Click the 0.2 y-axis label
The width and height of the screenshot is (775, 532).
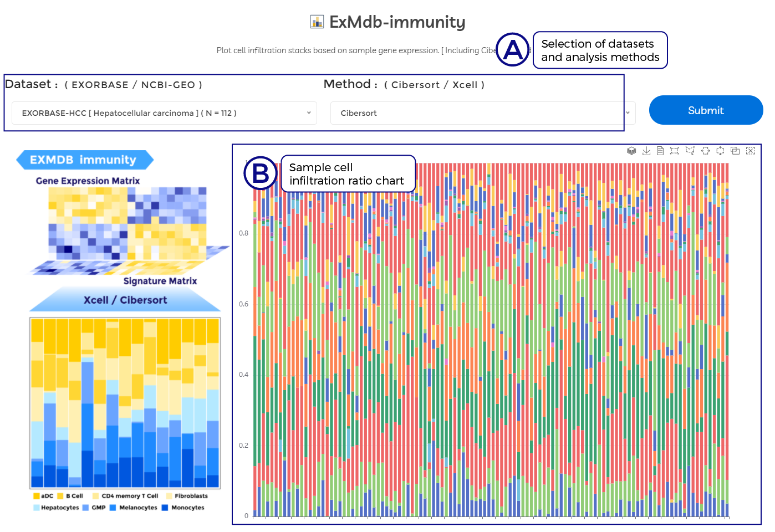pyautogui.click(x=244, y=446)
